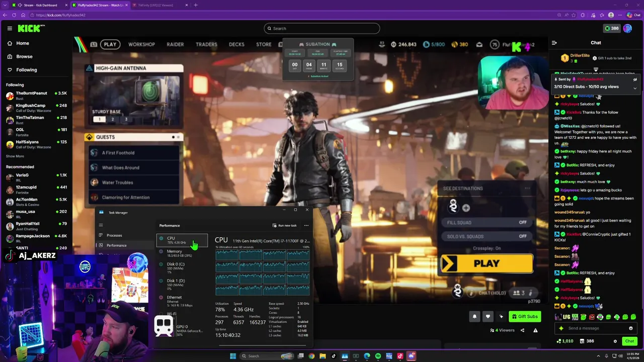The image size is (644, 362).
Task: Open TheBurntPeanut channel in Following
Action: click(36, 95)
